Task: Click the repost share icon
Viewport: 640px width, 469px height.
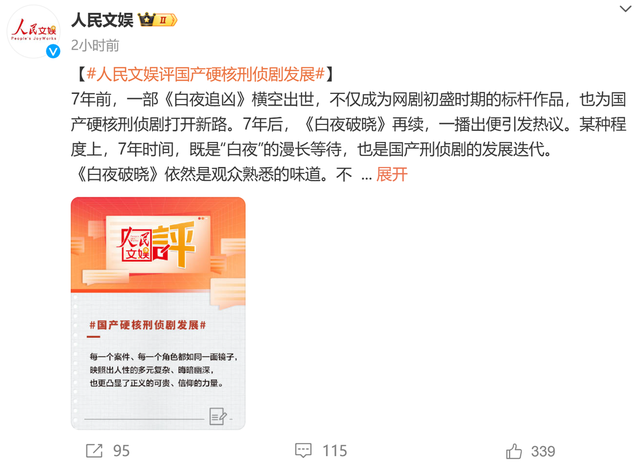Action: (94, 451)
